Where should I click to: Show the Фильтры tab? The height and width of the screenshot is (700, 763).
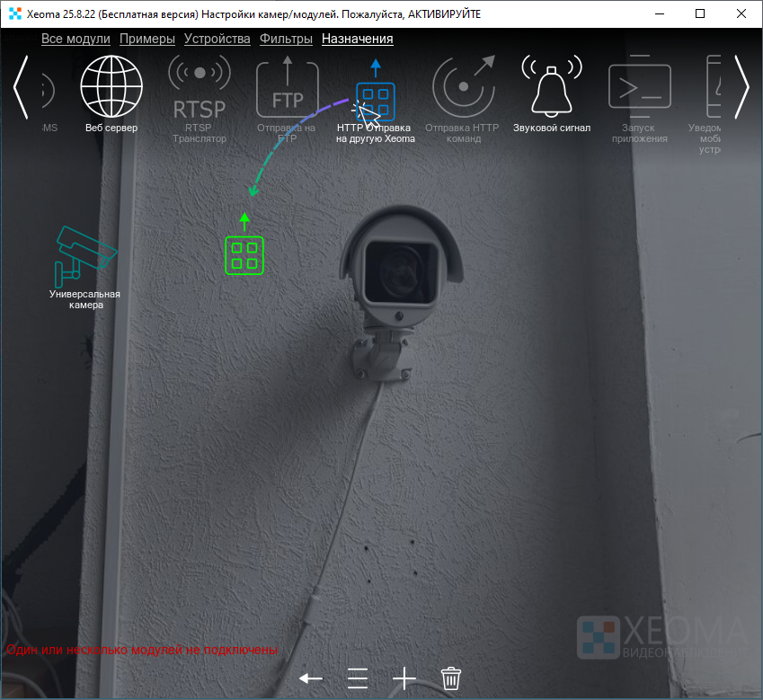pyautogui.click(x=286, y=39)
